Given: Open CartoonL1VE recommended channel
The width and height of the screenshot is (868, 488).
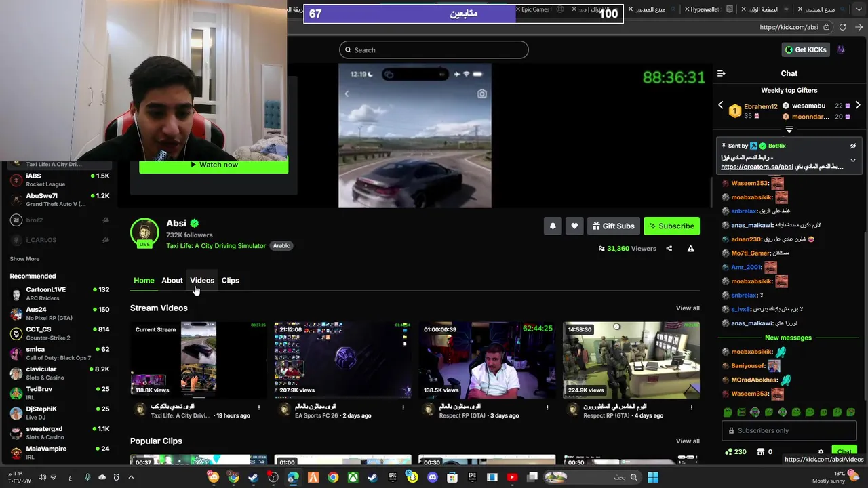Looking at the screenshot, I should point(59,293).
